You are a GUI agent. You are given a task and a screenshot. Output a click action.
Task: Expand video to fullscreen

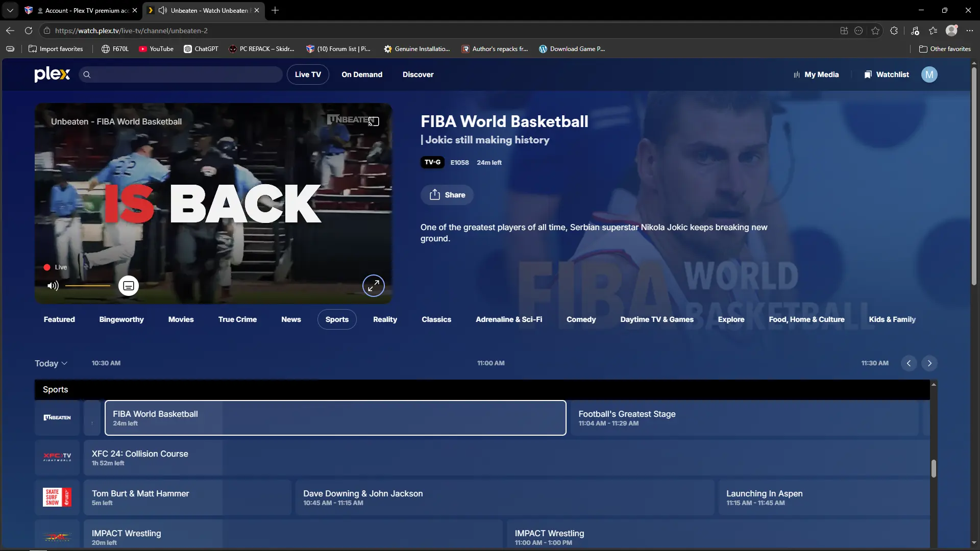[374, 286]
